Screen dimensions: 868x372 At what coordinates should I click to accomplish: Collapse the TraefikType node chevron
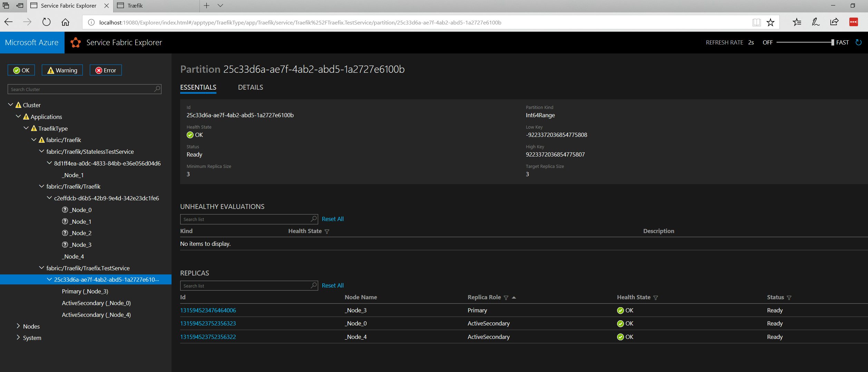pyautogui.click(x=26, y=128)
